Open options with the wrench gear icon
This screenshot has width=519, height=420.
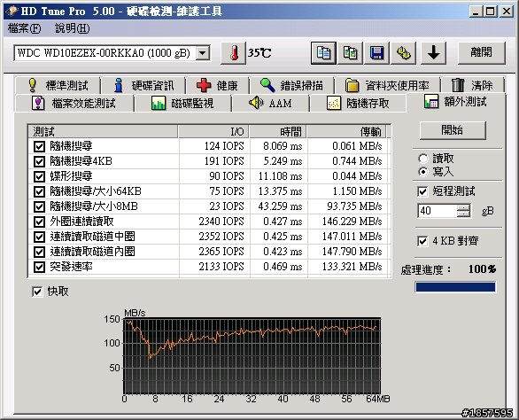click(x=404, y=53)
